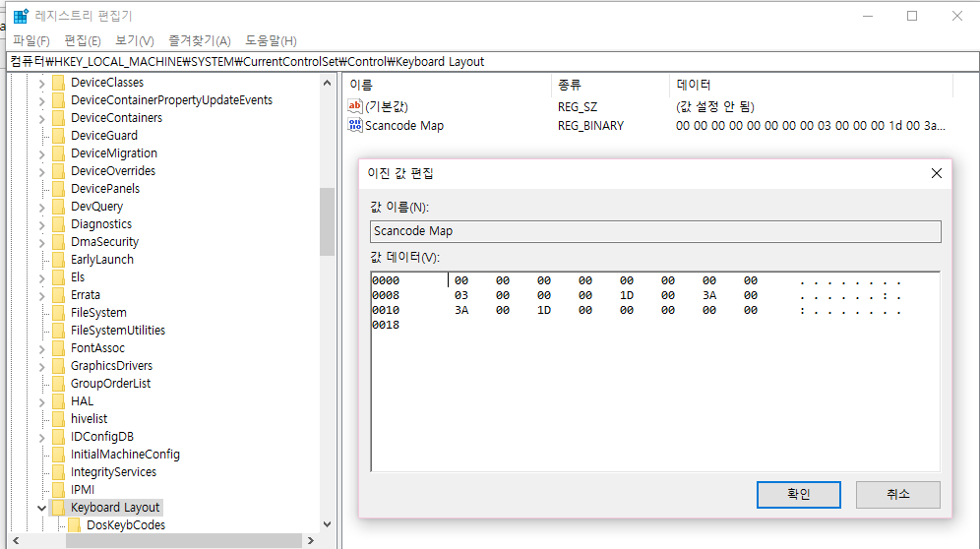This screenshot has height=549, width=980.
Task: Click the tree pane scroll up arrow
Action: (x=327, y=83)
